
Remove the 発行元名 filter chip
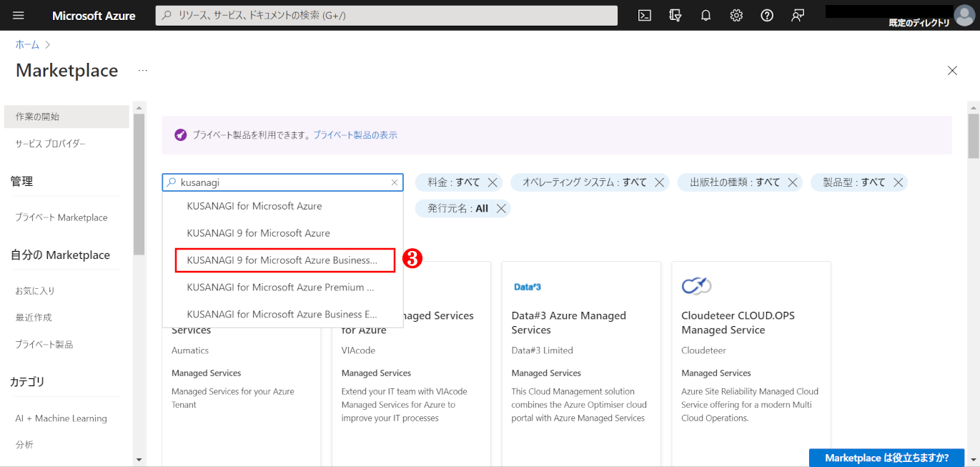[502, 208]
